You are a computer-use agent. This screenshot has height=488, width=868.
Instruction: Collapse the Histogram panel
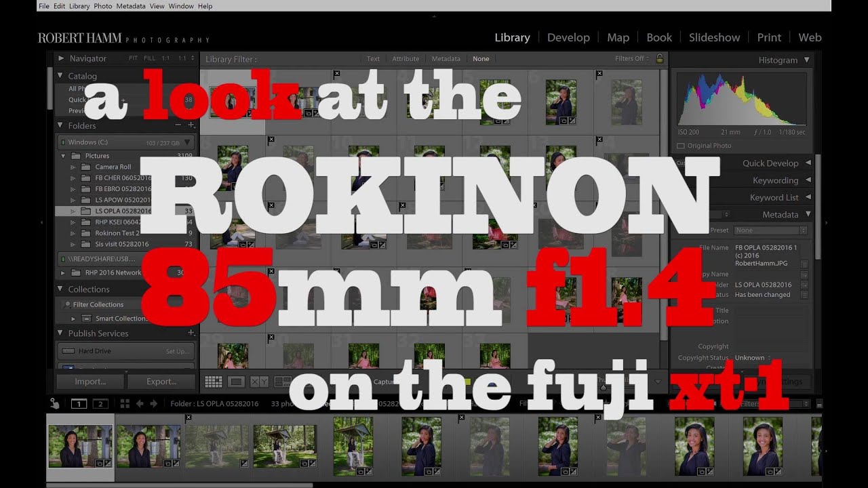pos(807,60)
